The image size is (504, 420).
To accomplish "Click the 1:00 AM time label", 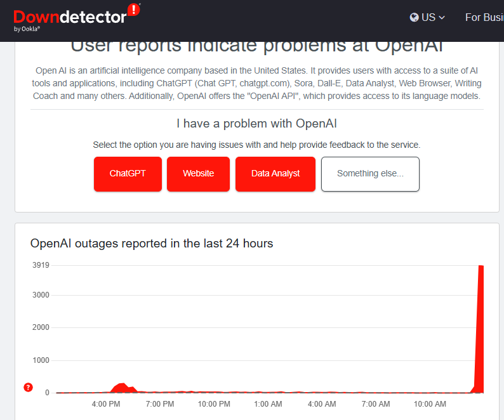I will click(268, 404).
